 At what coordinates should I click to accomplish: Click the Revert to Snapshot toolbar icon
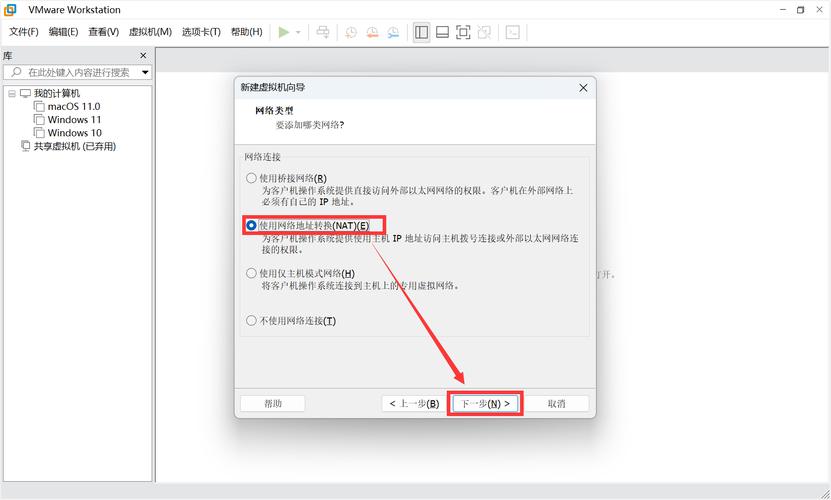(372, 32)
